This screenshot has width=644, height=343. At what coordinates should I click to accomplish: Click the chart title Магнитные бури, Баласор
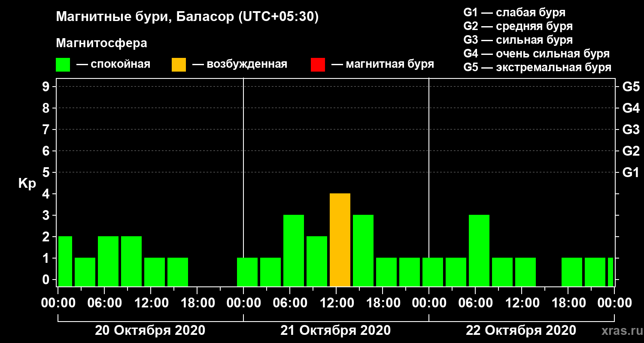tap(188, 18)
